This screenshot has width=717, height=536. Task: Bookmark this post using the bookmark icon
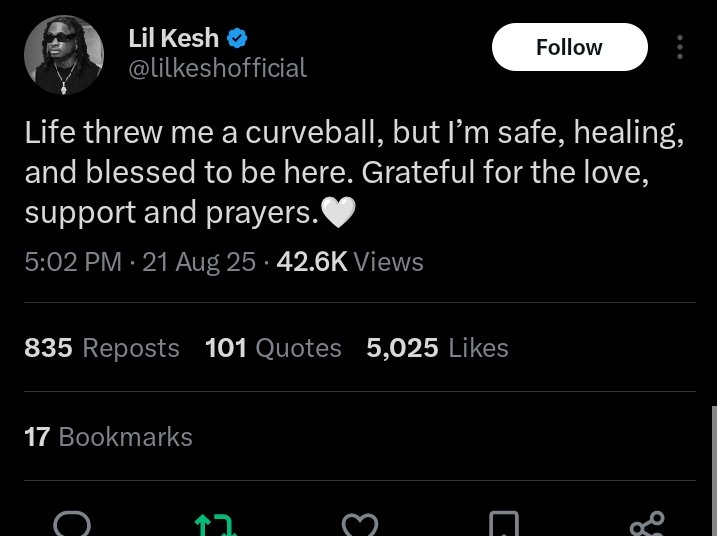tap(504, 524)
